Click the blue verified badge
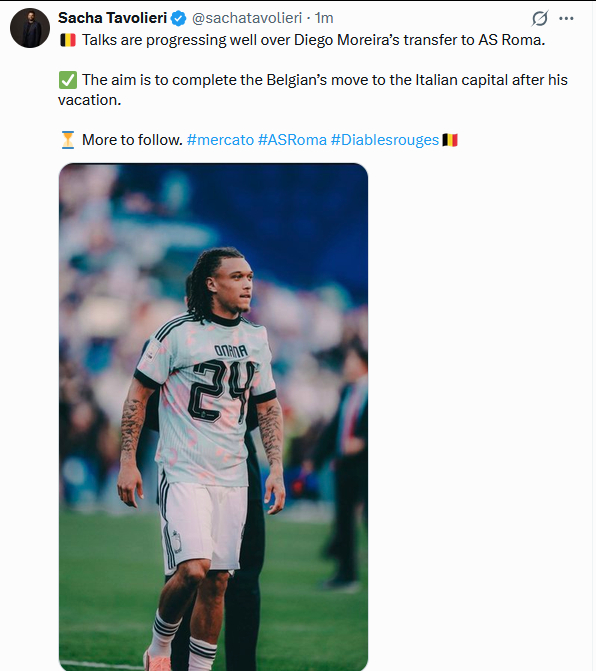The width and height of the screenshot is (596, 671). point(178,18)
